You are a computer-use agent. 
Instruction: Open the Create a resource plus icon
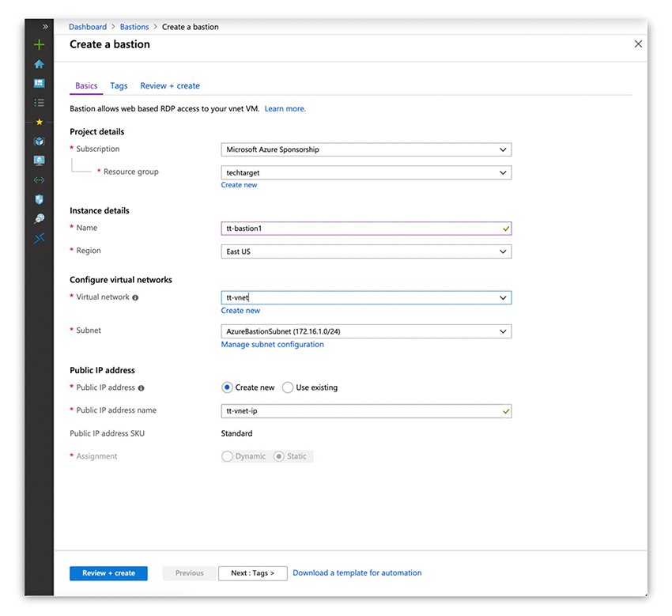pos(38,44)
